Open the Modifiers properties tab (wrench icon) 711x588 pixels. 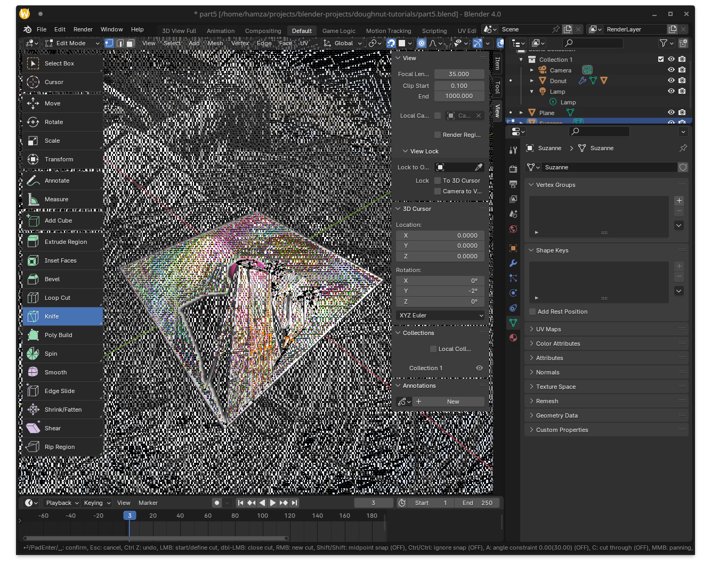pyautogui.click(x=513, y=263)
